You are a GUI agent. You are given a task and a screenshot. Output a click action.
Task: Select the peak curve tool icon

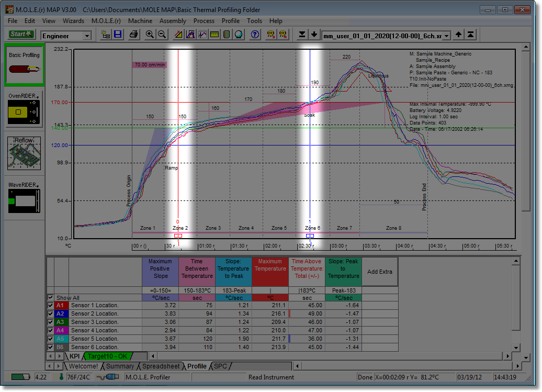[190, 35]
